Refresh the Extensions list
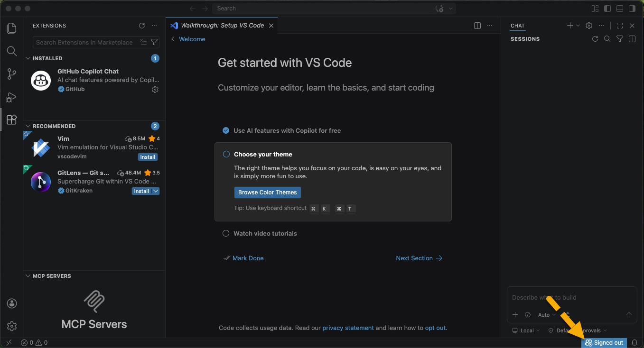The width and height of the screenshot is (644, 348). [x=141, y=26]
